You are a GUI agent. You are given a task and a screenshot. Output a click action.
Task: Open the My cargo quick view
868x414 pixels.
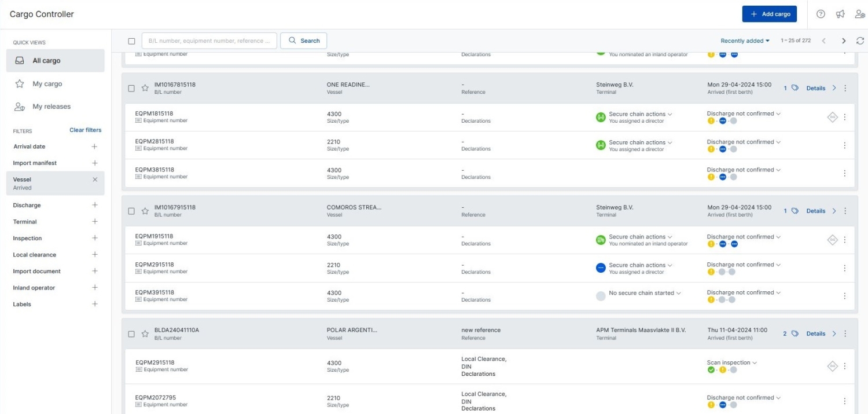[47, 84]
